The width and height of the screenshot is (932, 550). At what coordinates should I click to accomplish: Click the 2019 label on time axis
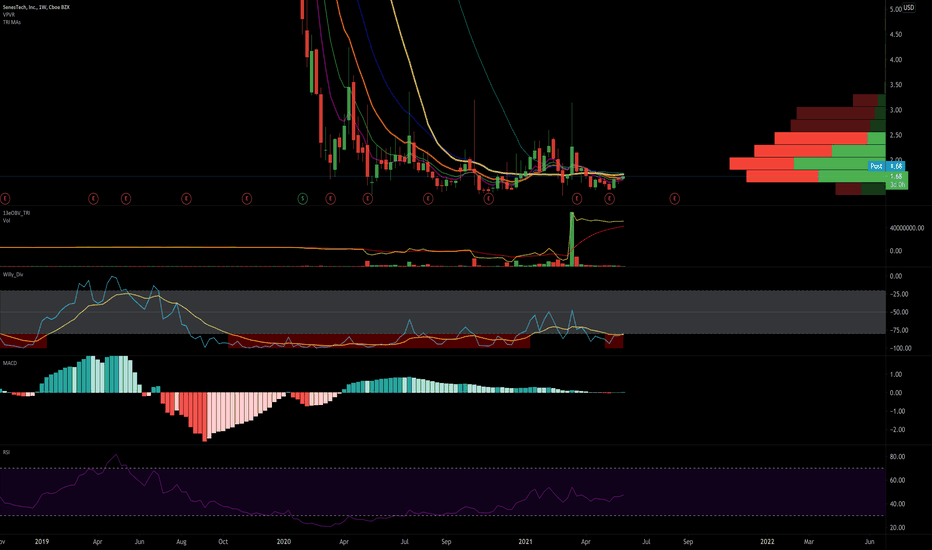pos(42,542)
